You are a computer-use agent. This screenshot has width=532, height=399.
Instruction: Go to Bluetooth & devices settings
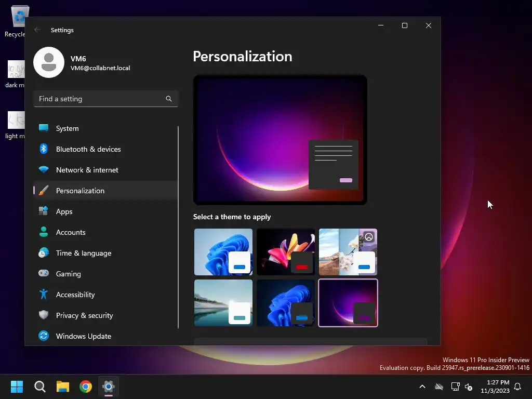click(x=105, y=149)
